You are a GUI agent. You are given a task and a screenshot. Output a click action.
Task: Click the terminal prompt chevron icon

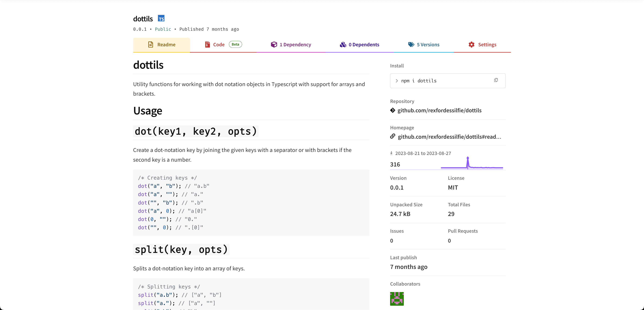pyautogui.click(x=397, y=81)
